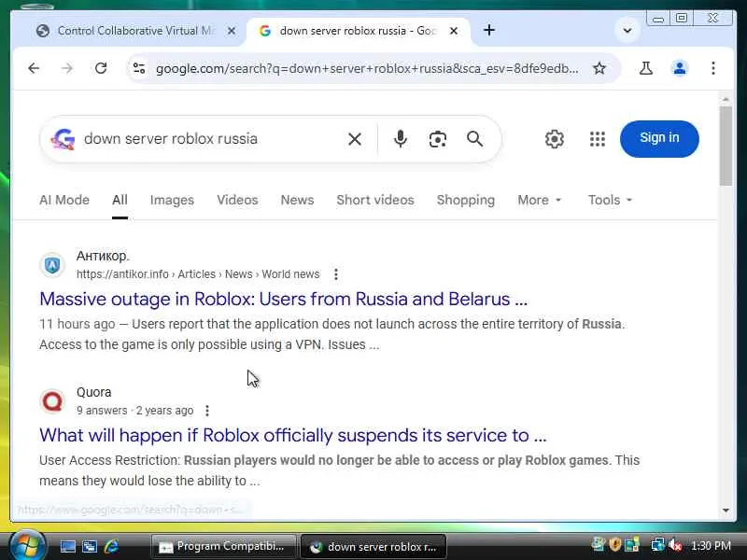Viewport: 747px width, 560px height.
Task: Click the network tray icon
Action: click(x=658, y=545)
